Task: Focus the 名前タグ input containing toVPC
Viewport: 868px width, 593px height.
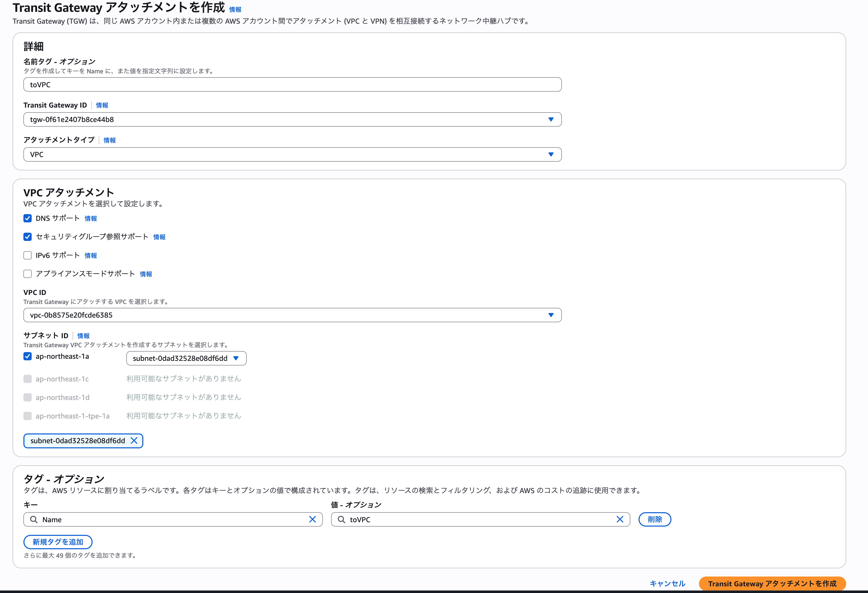Action: click(x=293, y=84)
